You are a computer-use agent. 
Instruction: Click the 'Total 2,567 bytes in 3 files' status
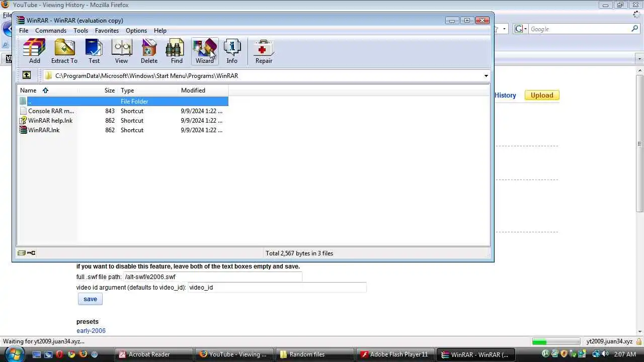pos(299,253)
